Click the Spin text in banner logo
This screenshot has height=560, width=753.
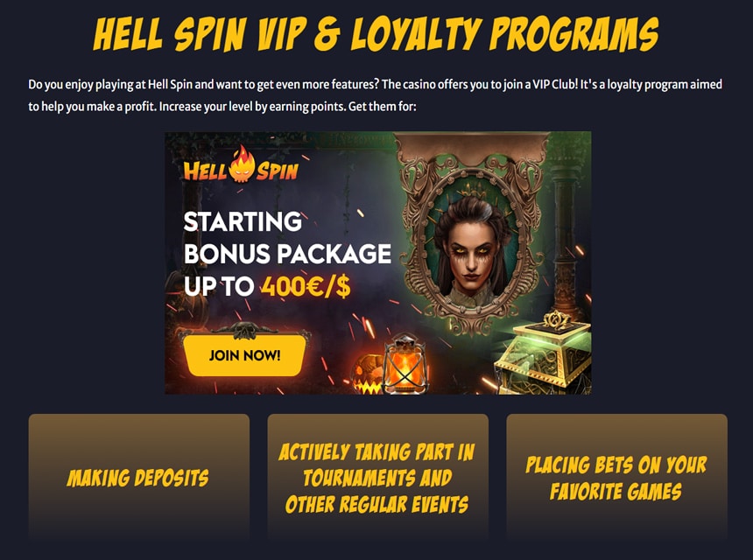277,171
